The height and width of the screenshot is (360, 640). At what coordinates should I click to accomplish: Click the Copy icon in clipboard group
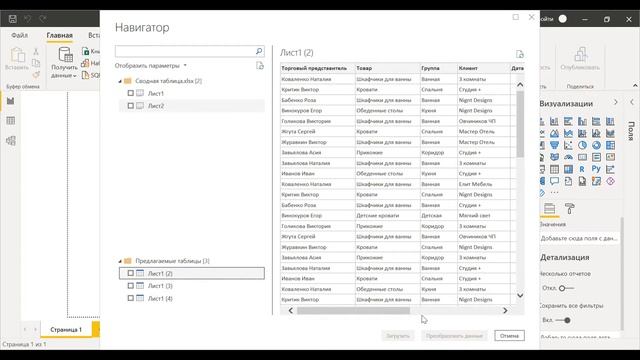click(x=36, y=63)
